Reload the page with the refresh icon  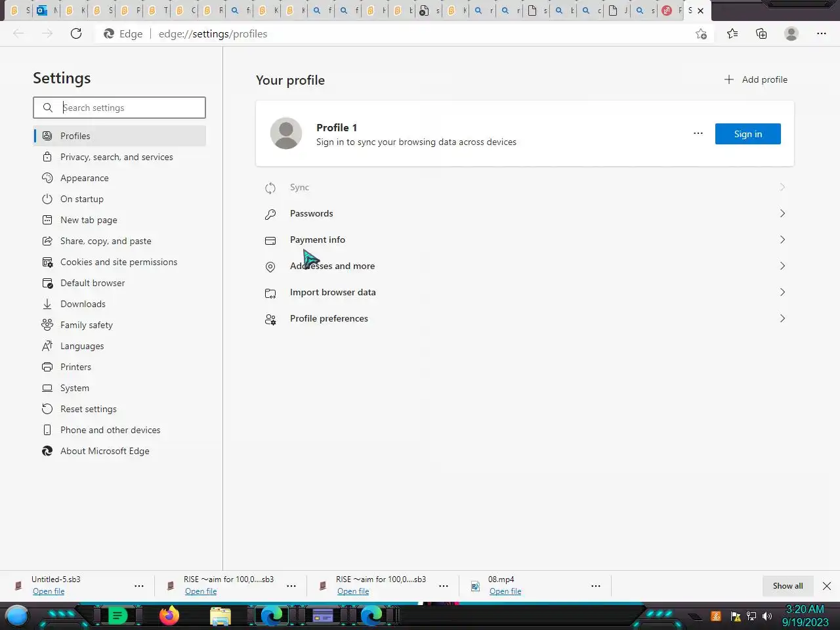[x=76, y=33]
